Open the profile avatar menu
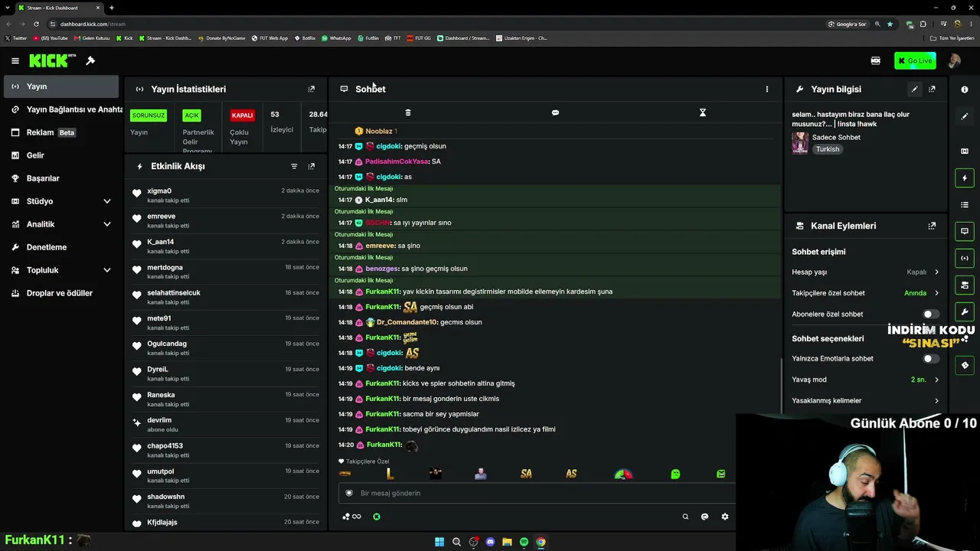Viewport: 980px width, 551px height. (x=954, y=60)
